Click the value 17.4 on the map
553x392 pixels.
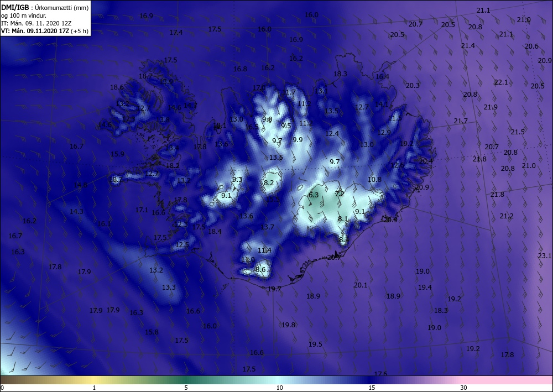(176, 33)
